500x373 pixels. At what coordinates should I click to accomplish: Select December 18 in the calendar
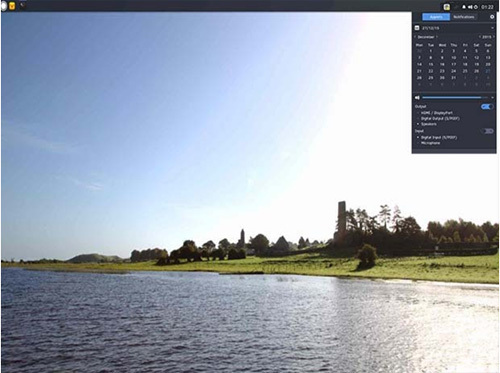click(x=465, y=64)
